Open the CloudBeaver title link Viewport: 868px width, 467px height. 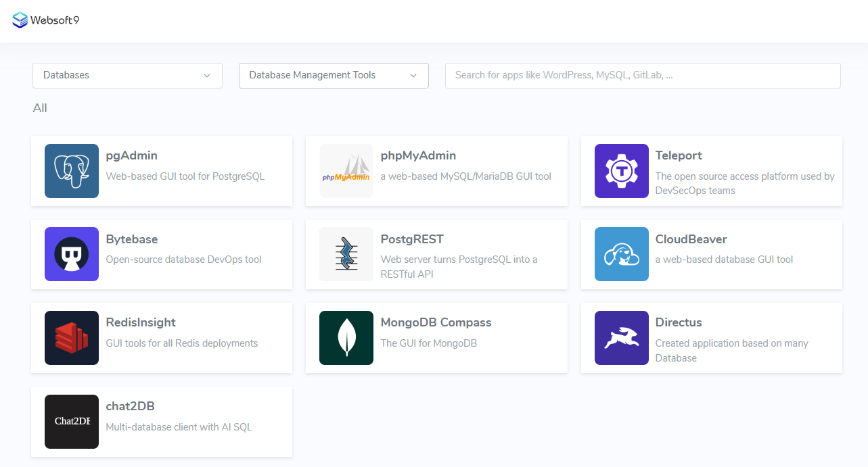coord(691,239)
